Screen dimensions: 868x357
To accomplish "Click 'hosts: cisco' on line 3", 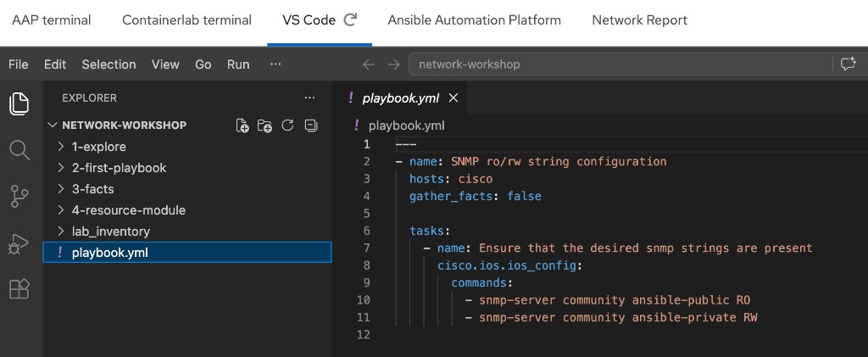I will 451,179.
